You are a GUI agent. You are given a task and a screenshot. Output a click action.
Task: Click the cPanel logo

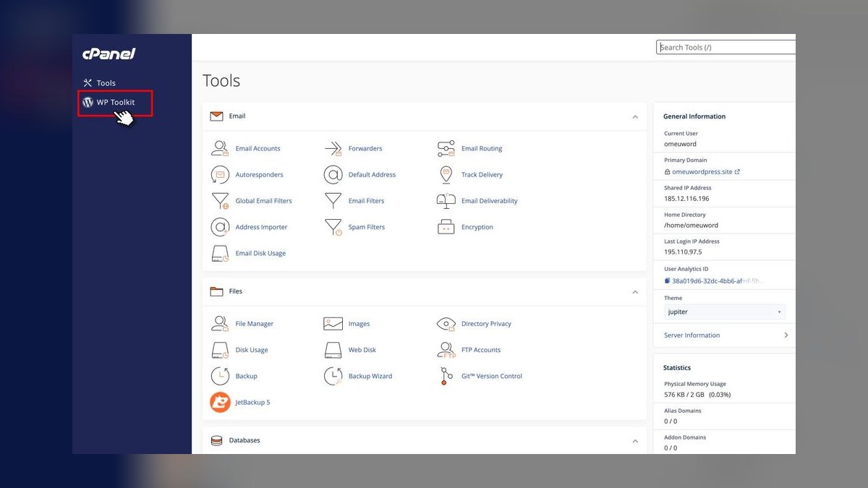click(x=109, y=53)
